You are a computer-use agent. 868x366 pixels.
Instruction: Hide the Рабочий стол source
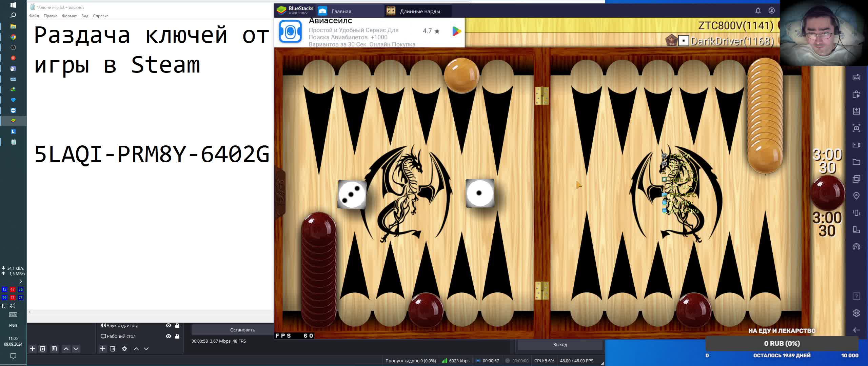pos(168,336)
